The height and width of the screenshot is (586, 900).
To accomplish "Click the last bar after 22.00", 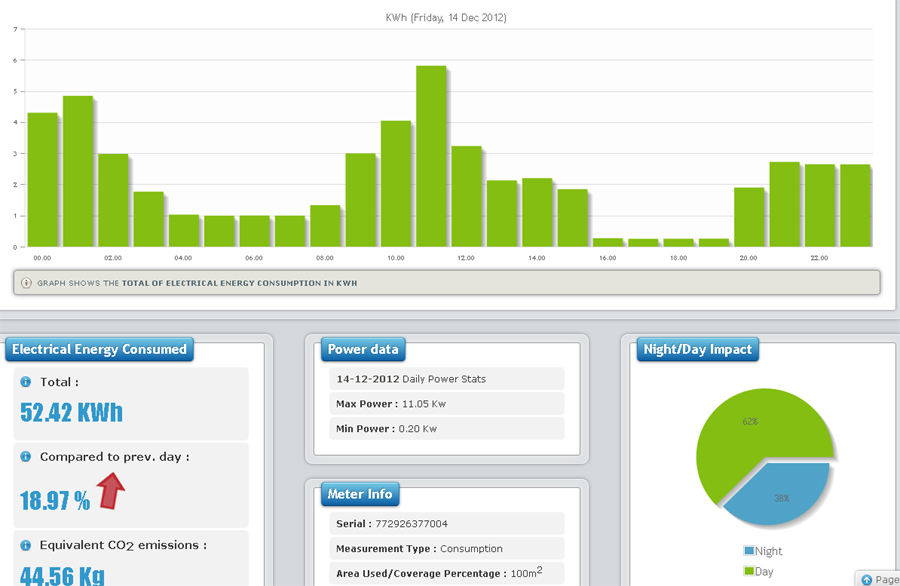I will pyautogui.click(x=855, y=206).
